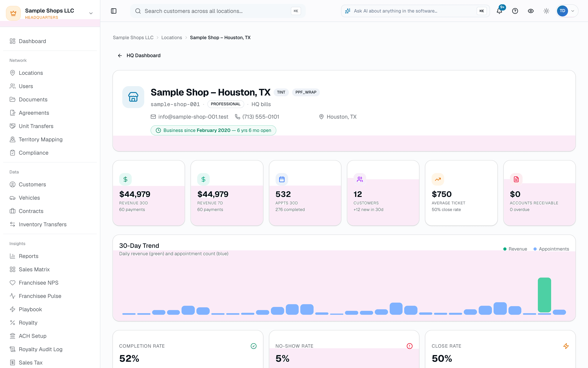Viewport: 588px width, 368px height.
Task: Open the TD user avatar menu
Action: [x=567, y=11]
